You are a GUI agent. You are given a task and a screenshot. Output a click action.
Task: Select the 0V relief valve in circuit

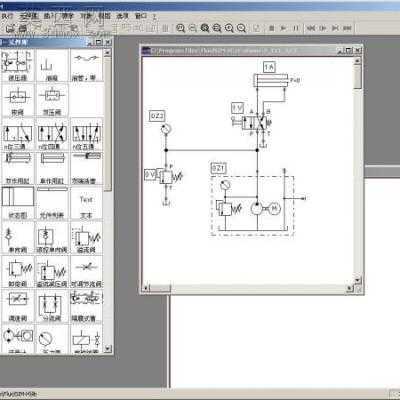pos(169,176)
